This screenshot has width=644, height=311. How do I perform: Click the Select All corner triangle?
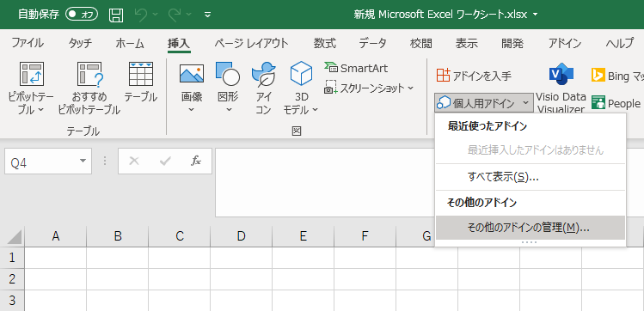coord(15,237)
